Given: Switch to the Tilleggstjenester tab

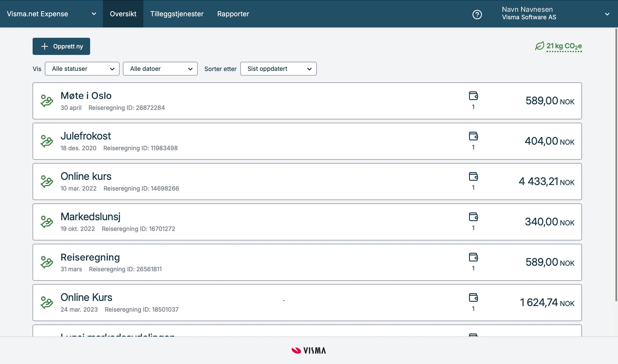Looking at the screenshot, I should 177,14.
